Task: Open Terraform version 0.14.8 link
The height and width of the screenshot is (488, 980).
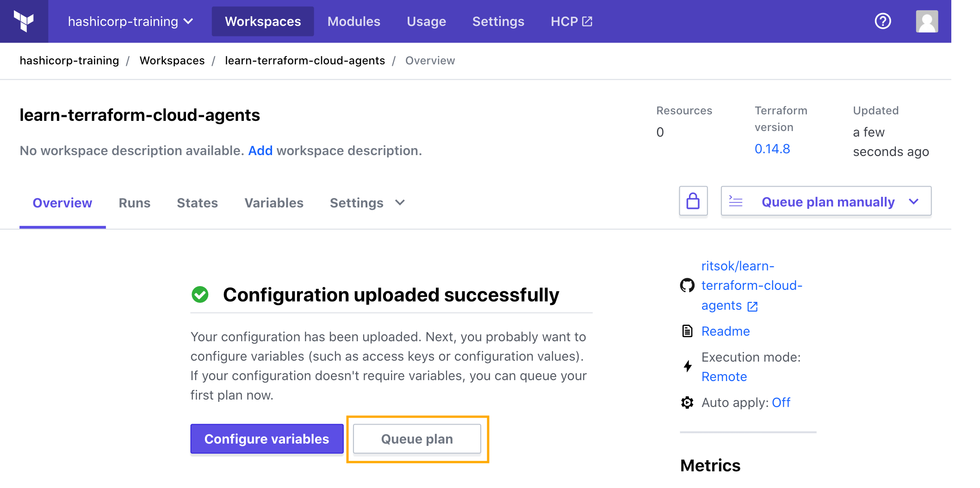Action: [x=772, y=149]
